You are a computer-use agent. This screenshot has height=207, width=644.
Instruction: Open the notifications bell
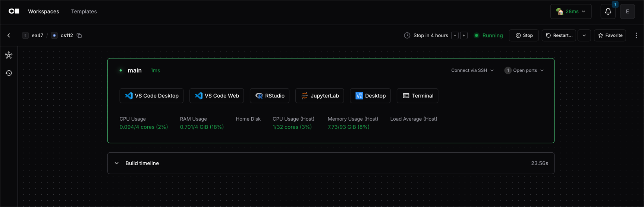608,12
